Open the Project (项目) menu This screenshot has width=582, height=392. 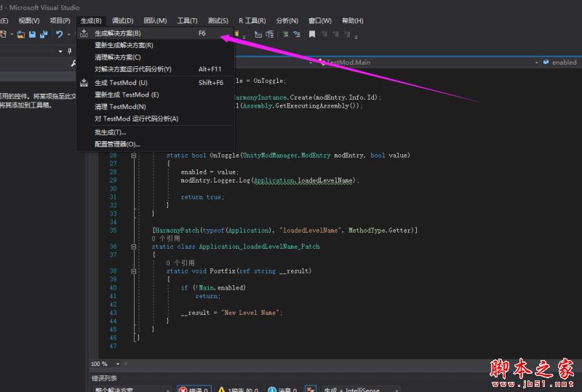60,21
